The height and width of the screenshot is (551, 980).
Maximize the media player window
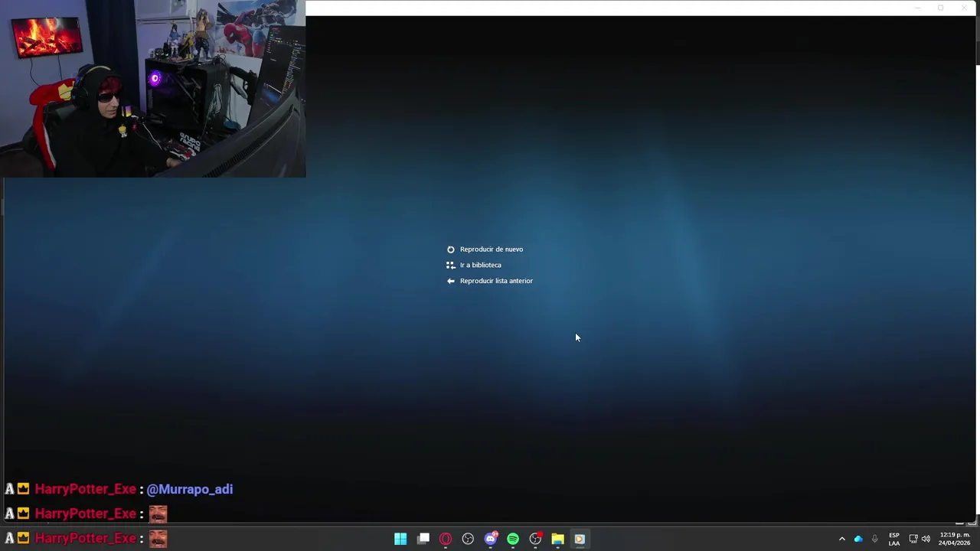pyautogui.click(x=940, y=8)
